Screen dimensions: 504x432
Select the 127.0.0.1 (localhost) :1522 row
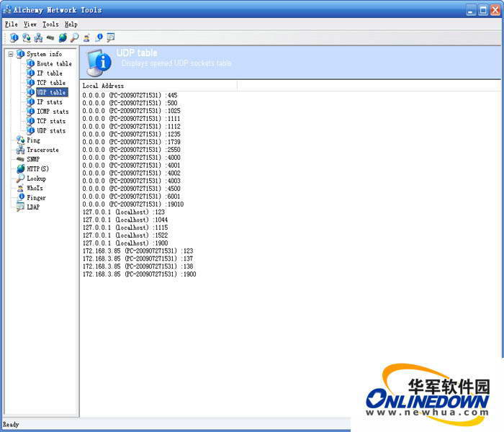[125, 235]
